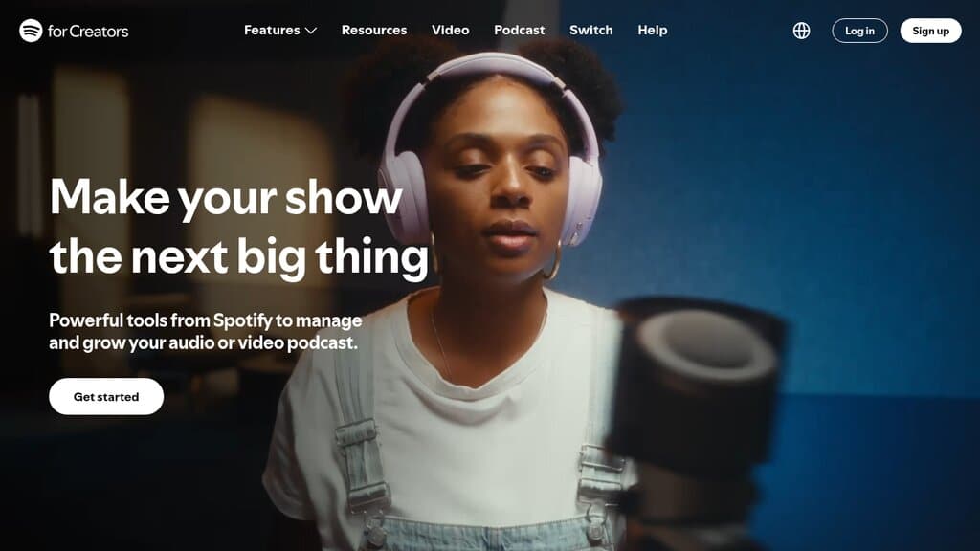Image resolution: width=980 pixels, height=551 pixels.
Task: Click the Get started button
Action: pos(106,397)
